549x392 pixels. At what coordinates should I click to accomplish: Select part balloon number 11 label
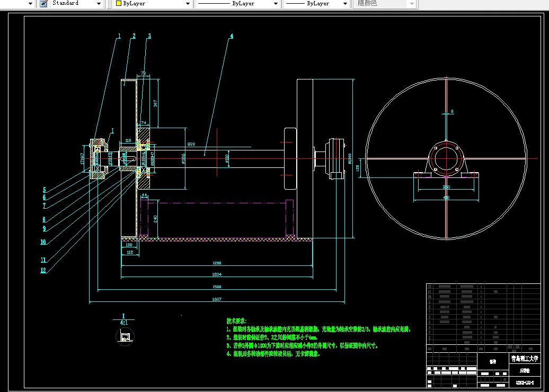[43, 260]
